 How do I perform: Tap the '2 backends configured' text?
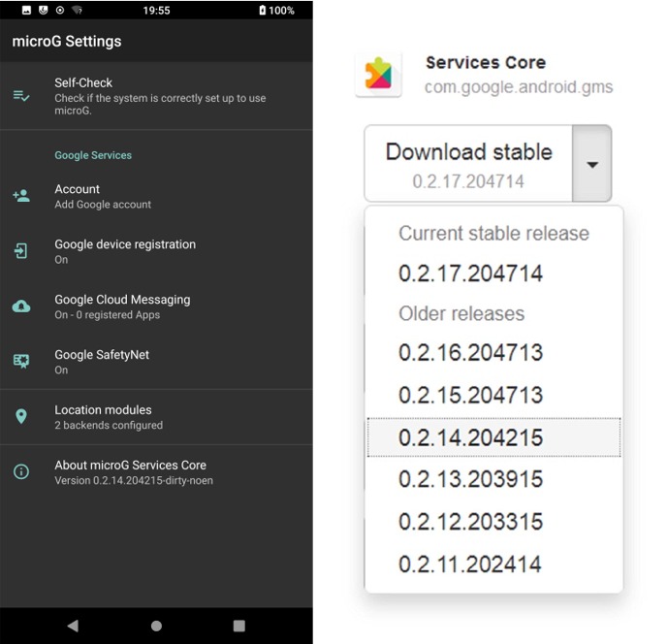click(x=109, y=425)
